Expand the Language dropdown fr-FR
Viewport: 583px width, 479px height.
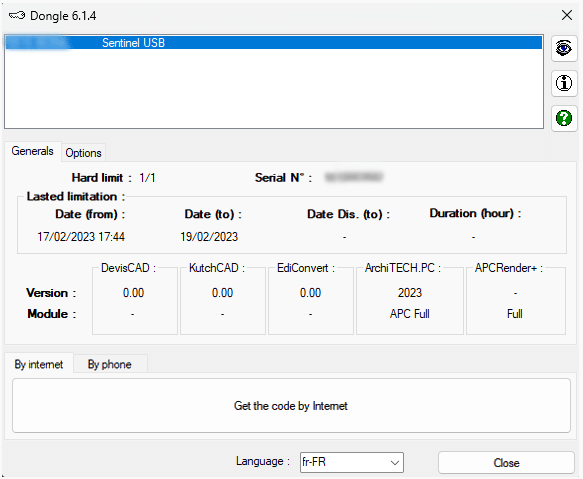coord(352,462)
